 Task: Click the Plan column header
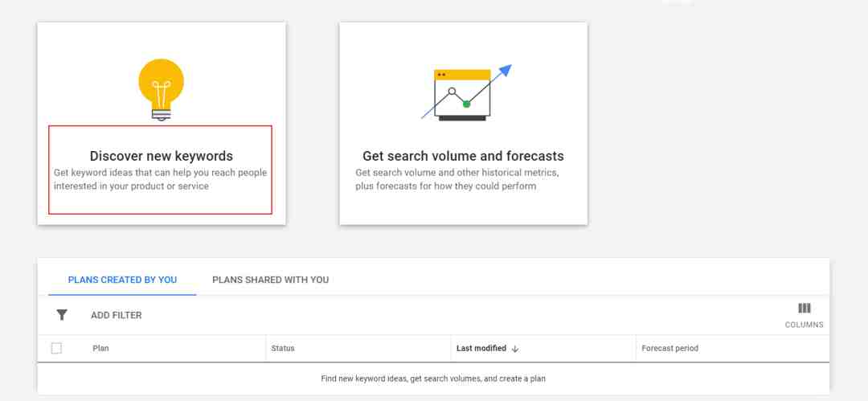coord(100,349)
